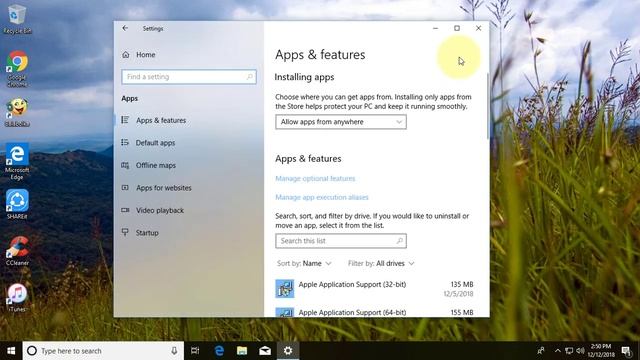
Task: Open Task View on the taskbar
Action: point(195,351)
